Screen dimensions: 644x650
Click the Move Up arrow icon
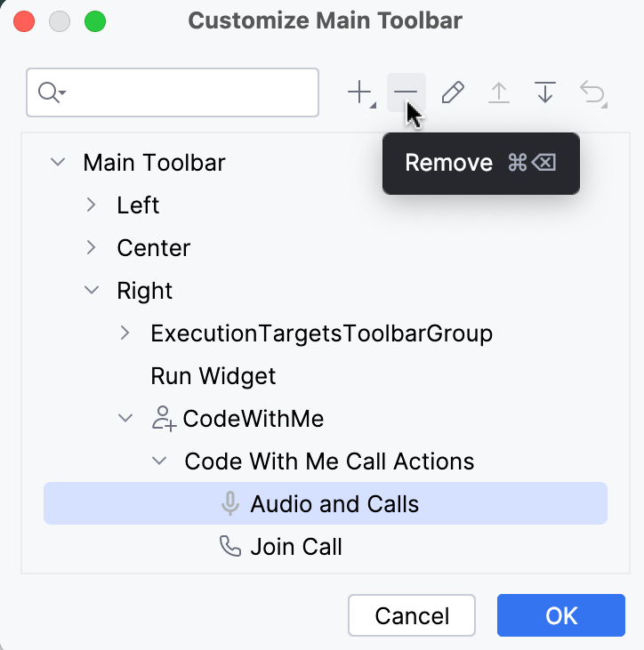(x=499, y=92)
